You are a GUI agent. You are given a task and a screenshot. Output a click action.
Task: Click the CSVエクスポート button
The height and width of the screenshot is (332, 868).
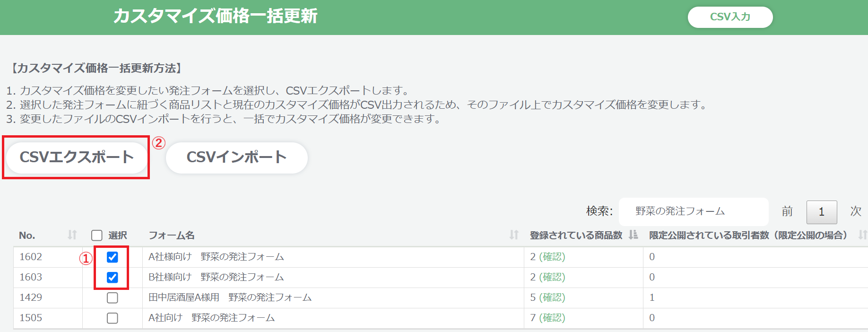click(77, 157)
